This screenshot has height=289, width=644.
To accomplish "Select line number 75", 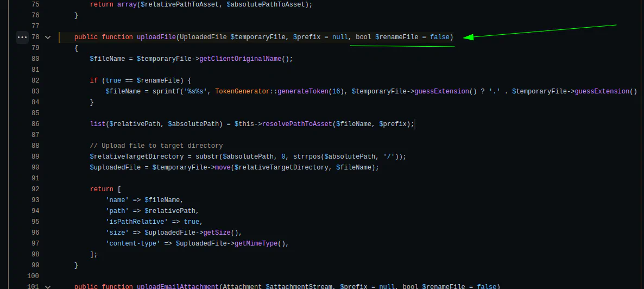I will [x=35, y=4].
